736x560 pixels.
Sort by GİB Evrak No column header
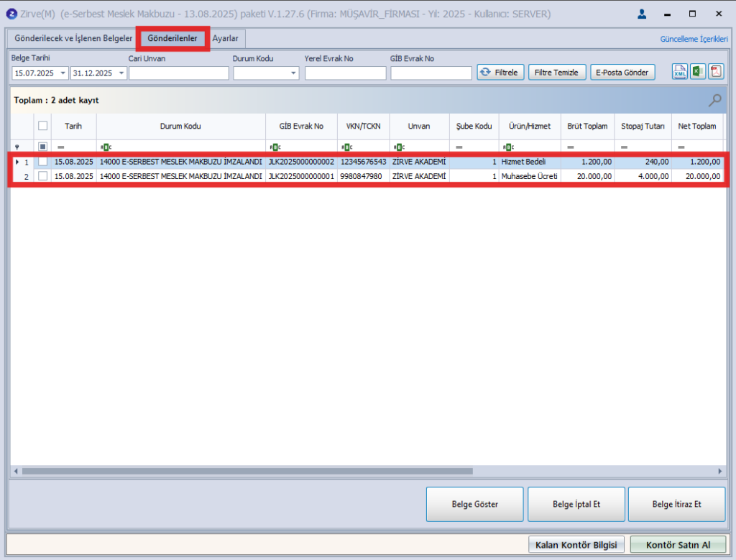[x=301, y=127]
